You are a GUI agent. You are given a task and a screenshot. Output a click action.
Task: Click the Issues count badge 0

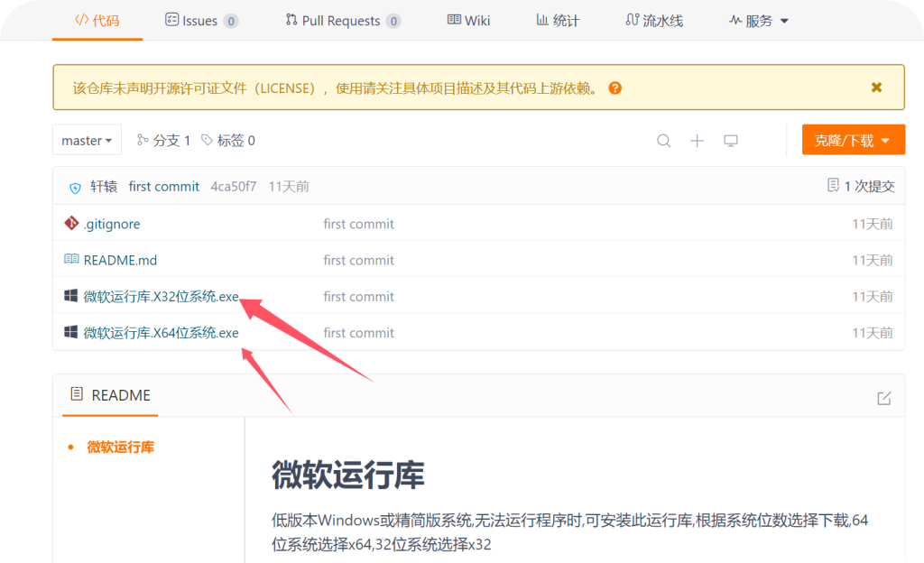point(231,22)
